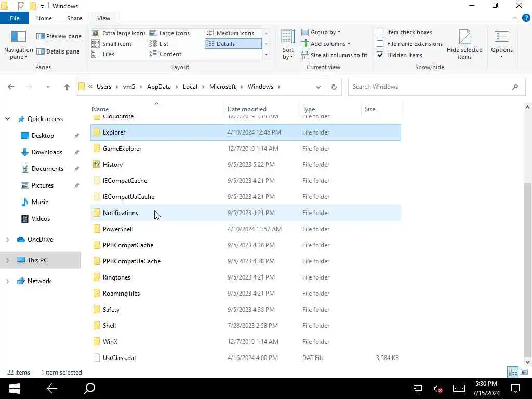Uncheck Hidden items
Viewport: 532px width, 399px height.
point(380,55)
